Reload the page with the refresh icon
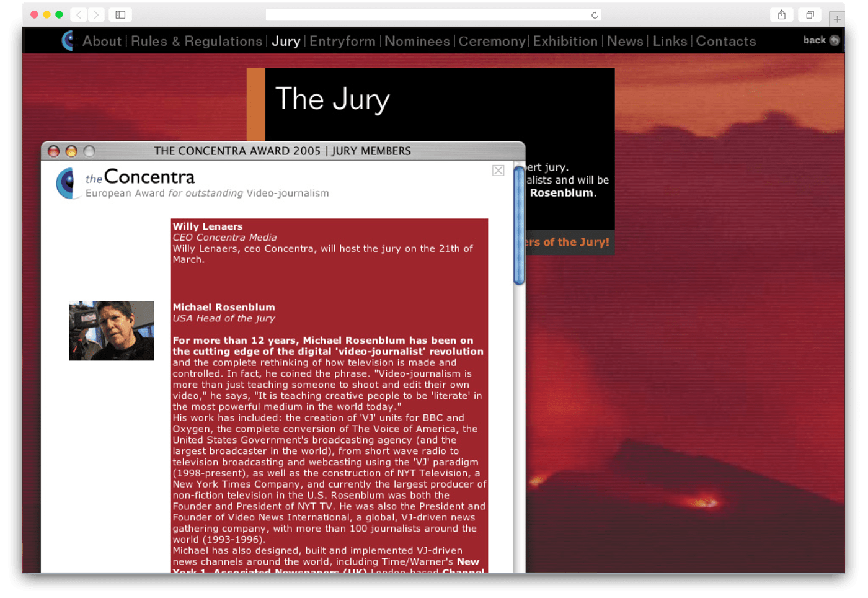868x598 pixels. click(594, 15)
